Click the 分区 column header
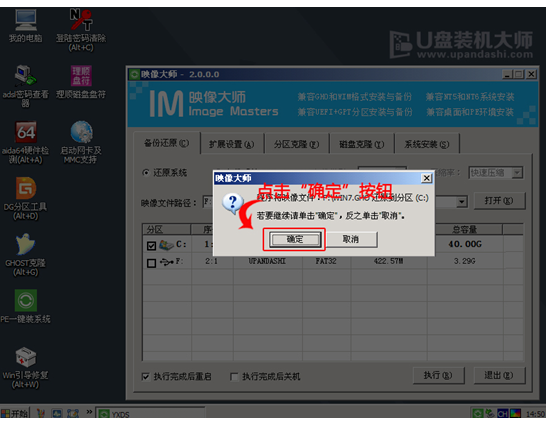Viewport: 546px width, 426px height. click(166, 230)
